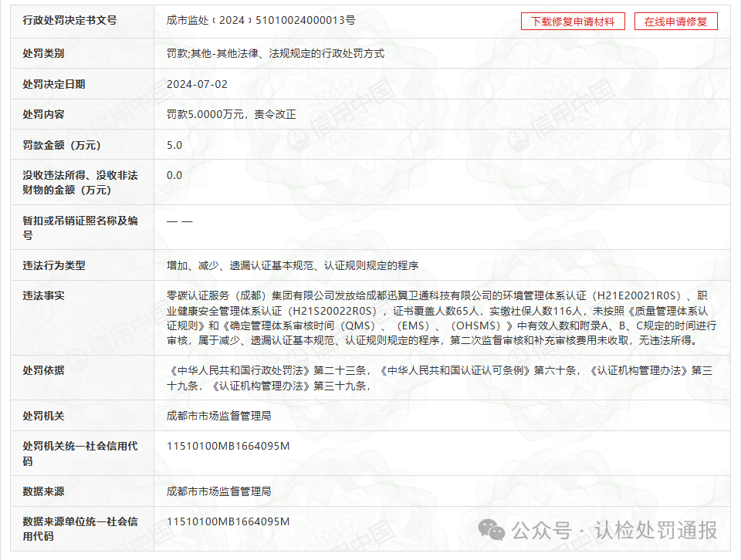The height and width of the screenshot is (560, 741).
Task: Select the text 罚款5.0000万元，责令改正
Action: [x=231, y=114]
